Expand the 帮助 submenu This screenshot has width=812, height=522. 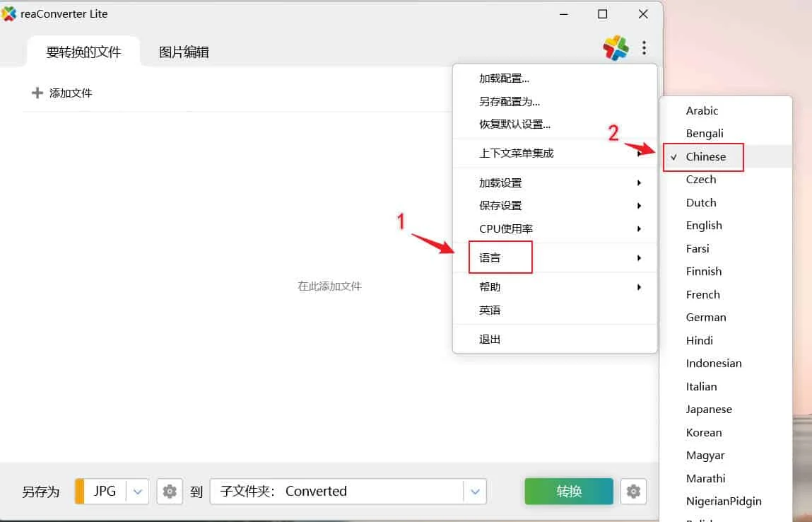pos(491,286)
